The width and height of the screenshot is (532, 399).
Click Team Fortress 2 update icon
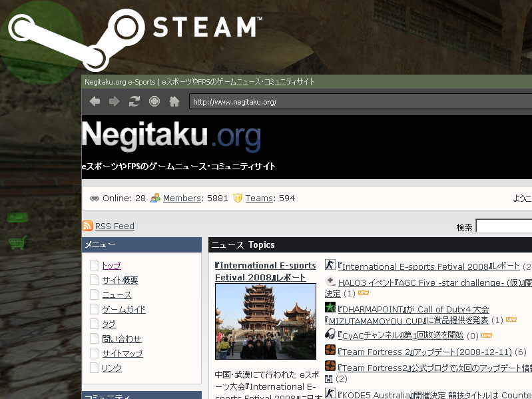pos(330,350)
